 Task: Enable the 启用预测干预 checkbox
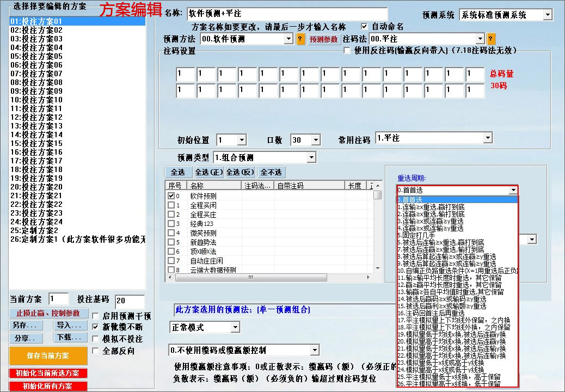[94, 315]
